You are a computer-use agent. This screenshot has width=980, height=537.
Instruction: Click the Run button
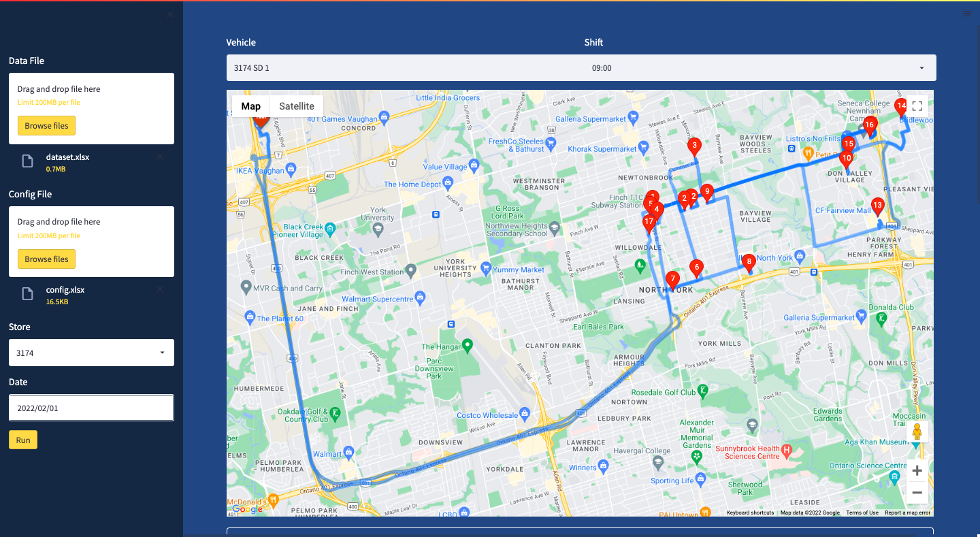22,440
